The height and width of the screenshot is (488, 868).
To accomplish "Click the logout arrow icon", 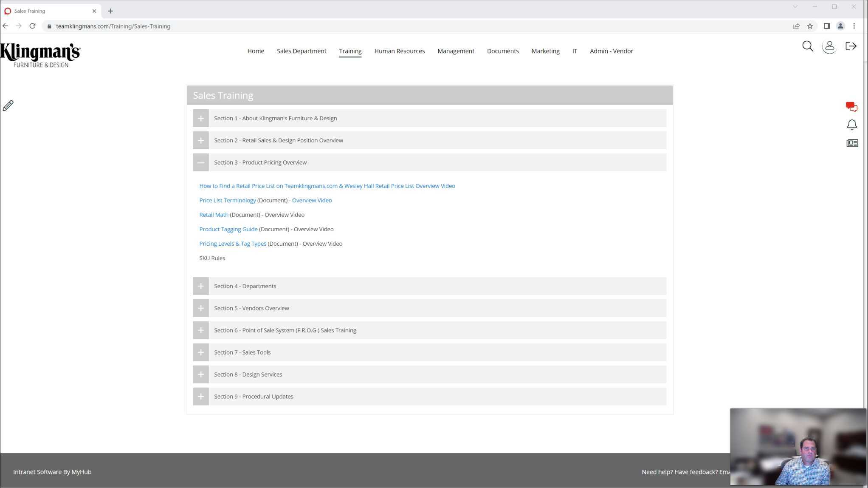I will tap(851, 46).
